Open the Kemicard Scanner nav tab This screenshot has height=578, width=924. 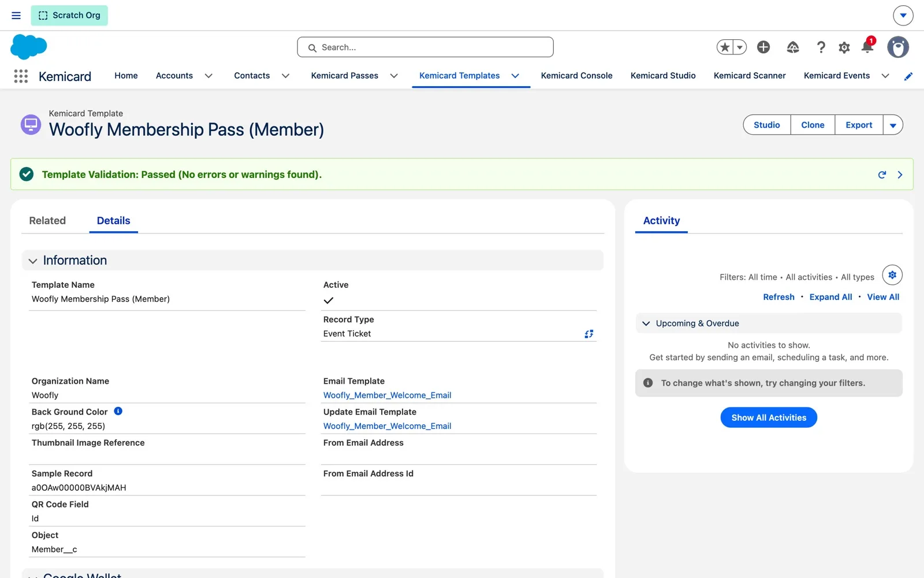[750, 76]
